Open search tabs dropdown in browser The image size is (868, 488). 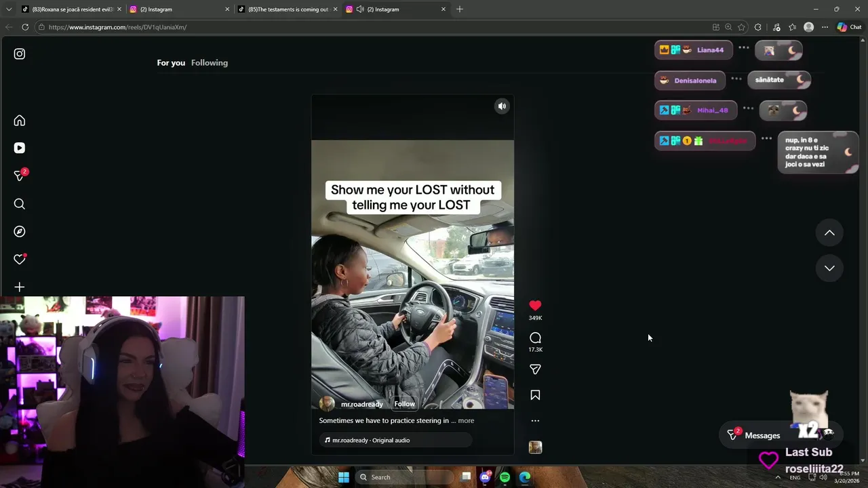pos(9,9)
